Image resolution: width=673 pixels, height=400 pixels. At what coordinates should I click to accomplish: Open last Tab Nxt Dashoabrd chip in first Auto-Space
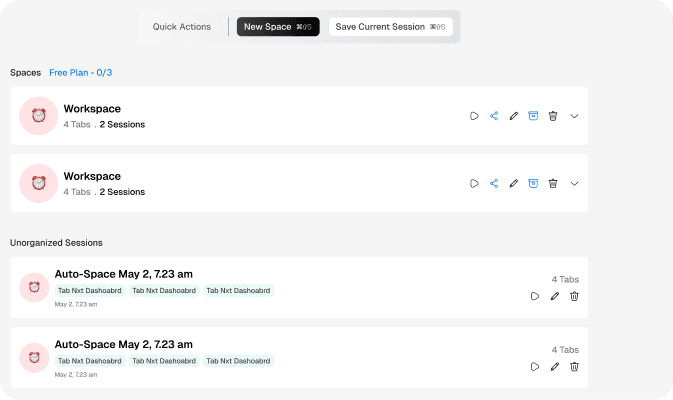[238, 291]
